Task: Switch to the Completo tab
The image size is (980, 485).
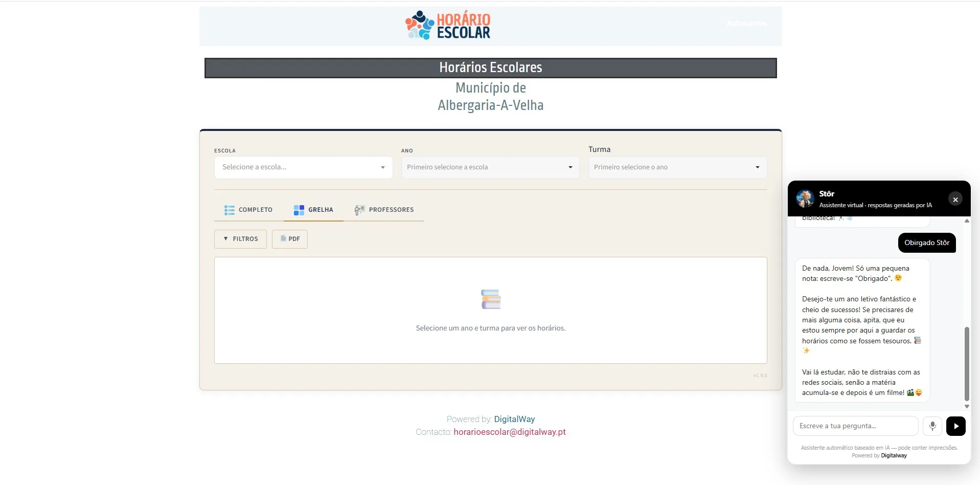Action: tap(248, 210)
